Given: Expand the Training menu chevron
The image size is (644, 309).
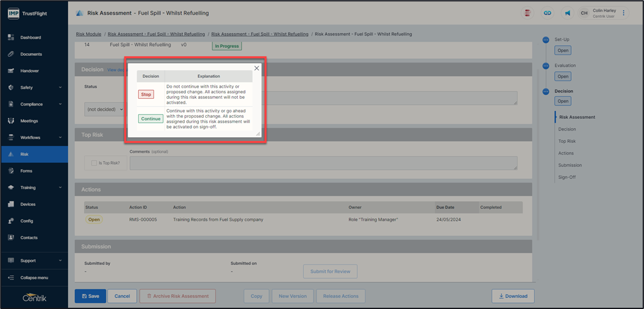Looking at the screenshot, I should pyautogui.click(x=60, y=188).
